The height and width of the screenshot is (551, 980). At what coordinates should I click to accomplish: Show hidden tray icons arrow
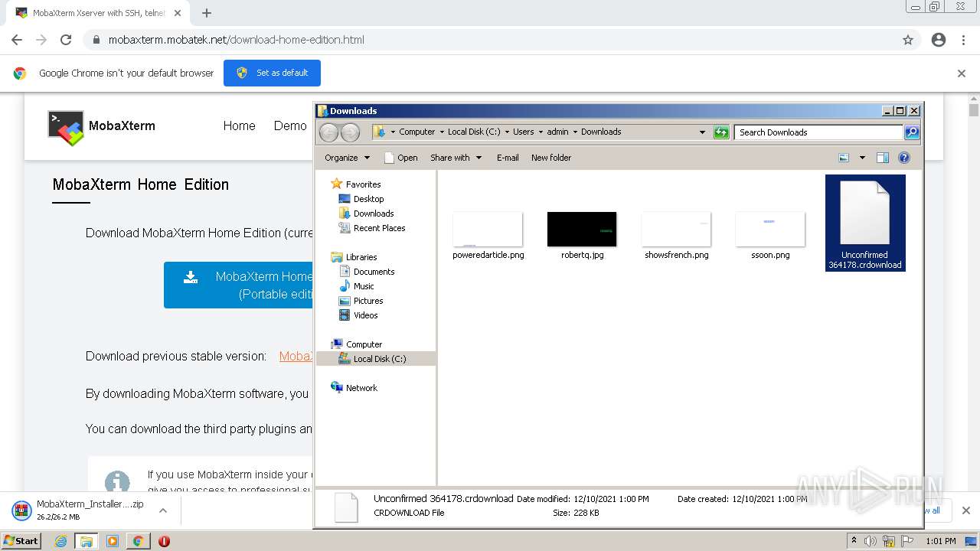854,540
